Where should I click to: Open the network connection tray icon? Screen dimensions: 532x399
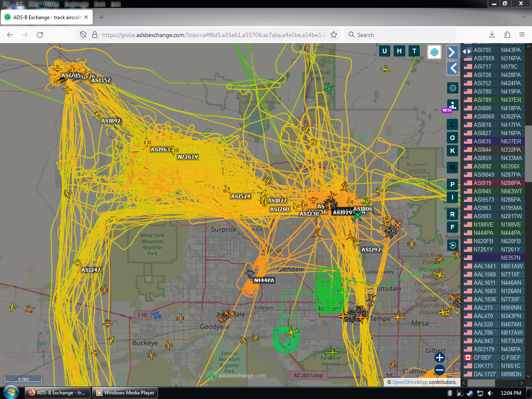point(480,393)
